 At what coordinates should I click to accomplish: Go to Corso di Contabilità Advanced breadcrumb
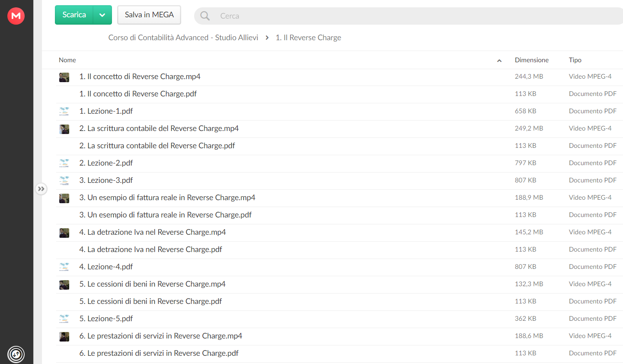click(183, 38)
